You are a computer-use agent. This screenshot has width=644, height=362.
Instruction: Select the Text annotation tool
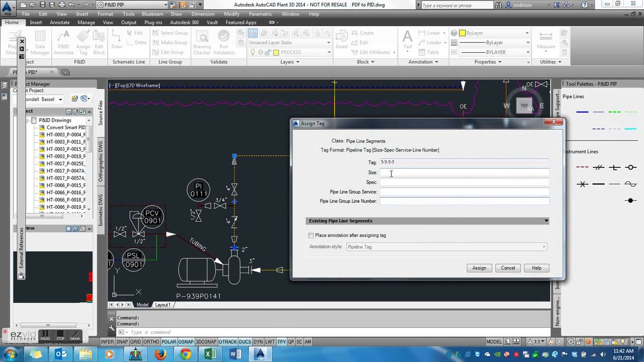tap(408, 40)
